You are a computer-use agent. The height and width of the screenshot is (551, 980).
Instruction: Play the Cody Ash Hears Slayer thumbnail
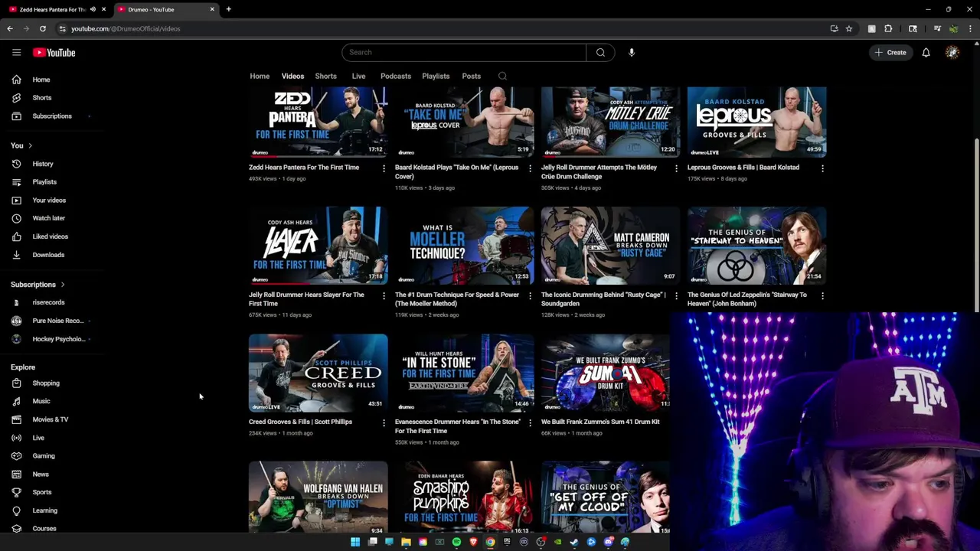318,246
